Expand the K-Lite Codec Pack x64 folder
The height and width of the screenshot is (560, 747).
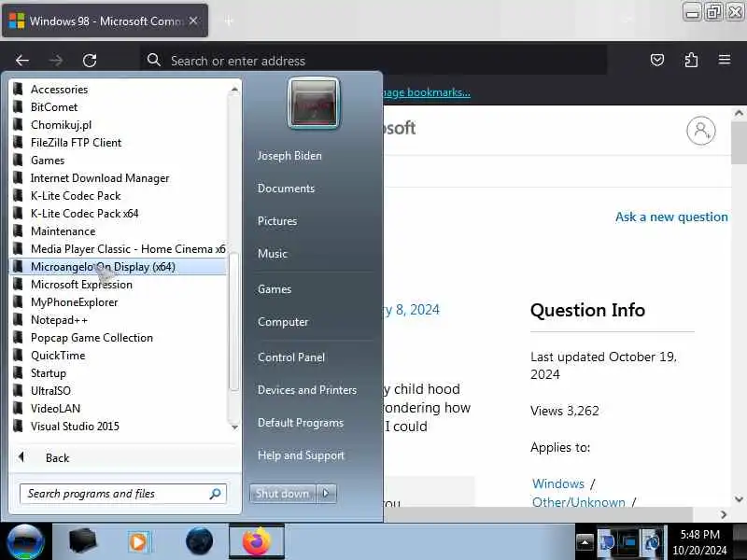click(119, 214)
